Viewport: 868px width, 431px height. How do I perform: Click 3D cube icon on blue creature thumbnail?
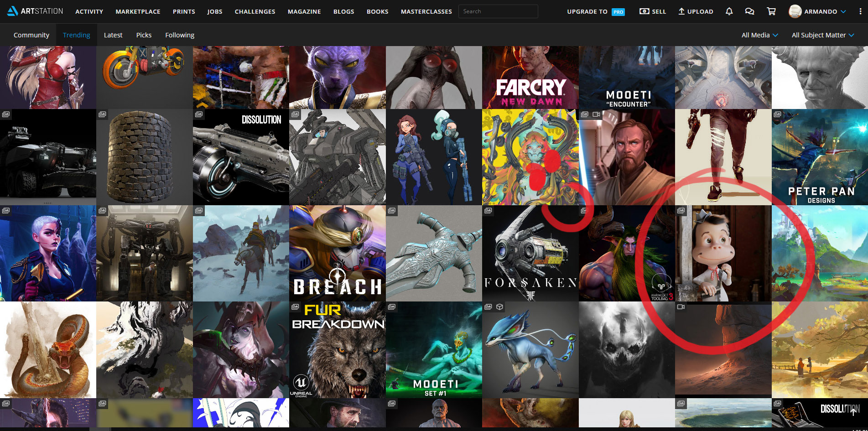pyautogui.click(x=499, y=307)
